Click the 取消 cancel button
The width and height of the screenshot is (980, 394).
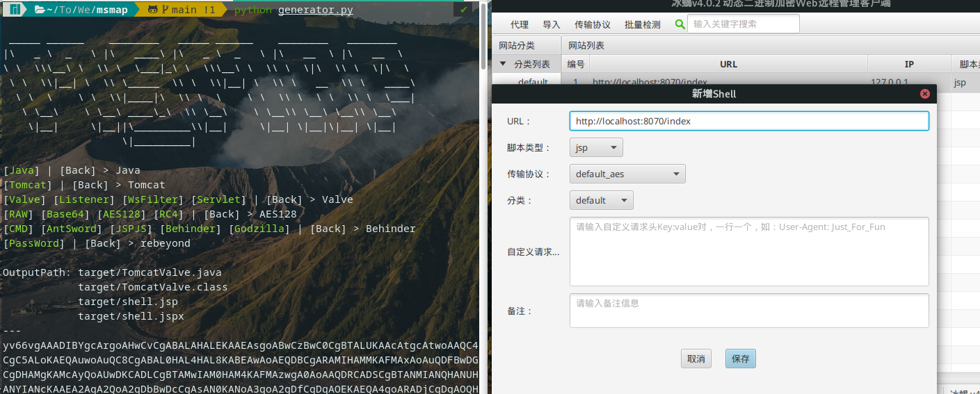[x=696, y=359]
